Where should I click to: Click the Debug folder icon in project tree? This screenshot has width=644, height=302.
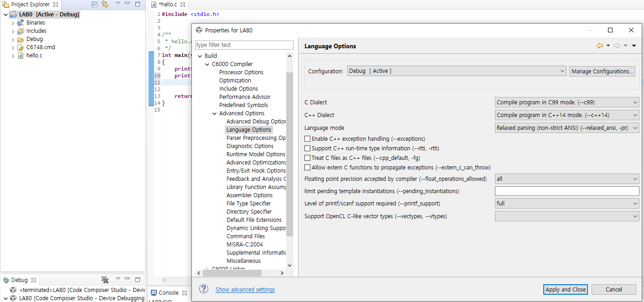[21, 39]
